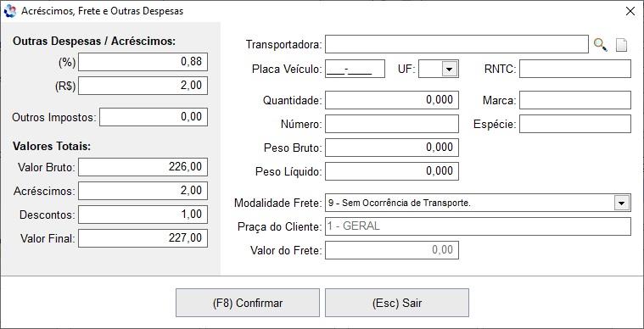
Task: Click the Quantidade field
Action: pos(392,100)
